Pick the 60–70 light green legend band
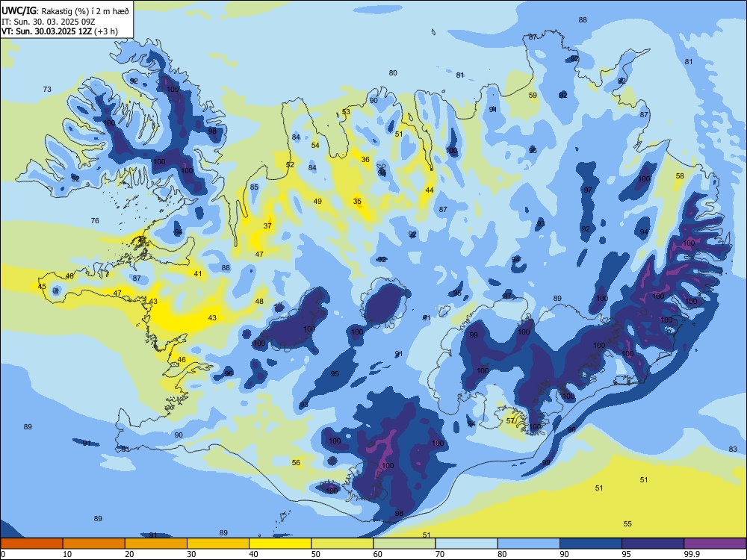Viewport: 747px width, 560px height. coord(404,544)
